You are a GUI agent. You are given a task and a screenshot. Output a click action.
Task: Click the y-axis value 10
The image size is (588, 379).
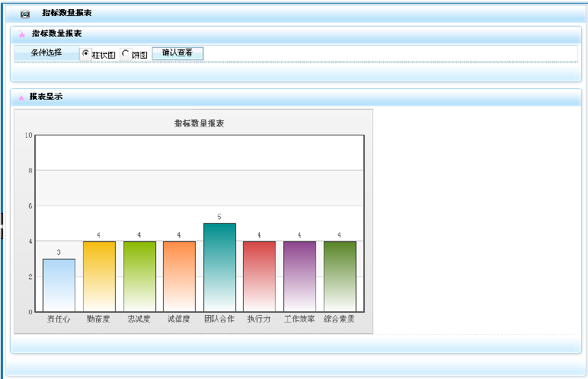pyautogui.click(x=28, y=135)
